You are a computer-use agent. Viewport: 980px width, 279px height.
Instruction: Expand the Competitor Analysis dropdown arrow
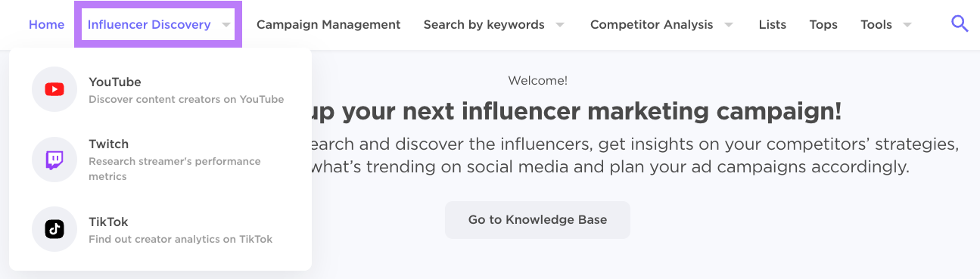(x=729, y=25)
